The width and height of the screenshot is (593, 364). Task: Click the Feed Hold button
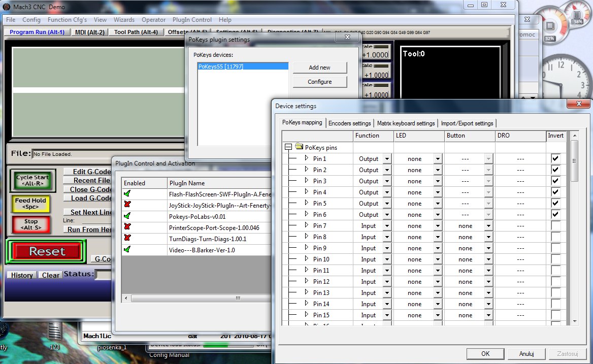point(30,204)
